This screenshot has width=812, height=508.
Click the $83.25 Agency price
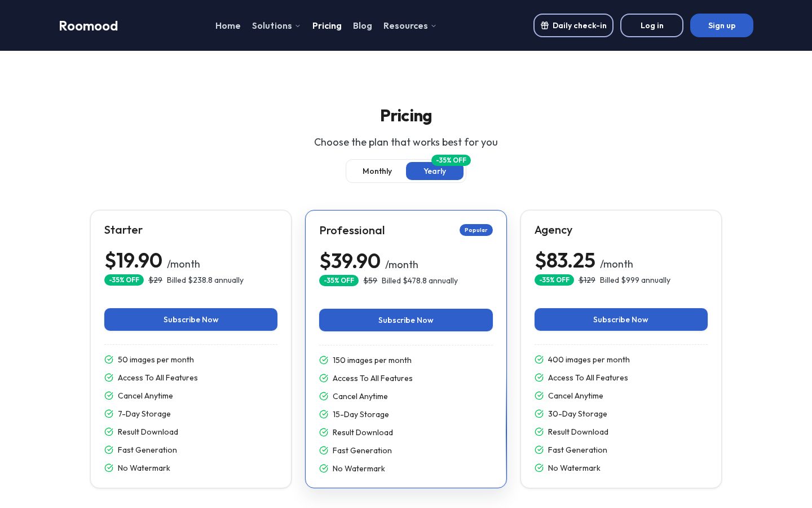click(x=565, y=261)
